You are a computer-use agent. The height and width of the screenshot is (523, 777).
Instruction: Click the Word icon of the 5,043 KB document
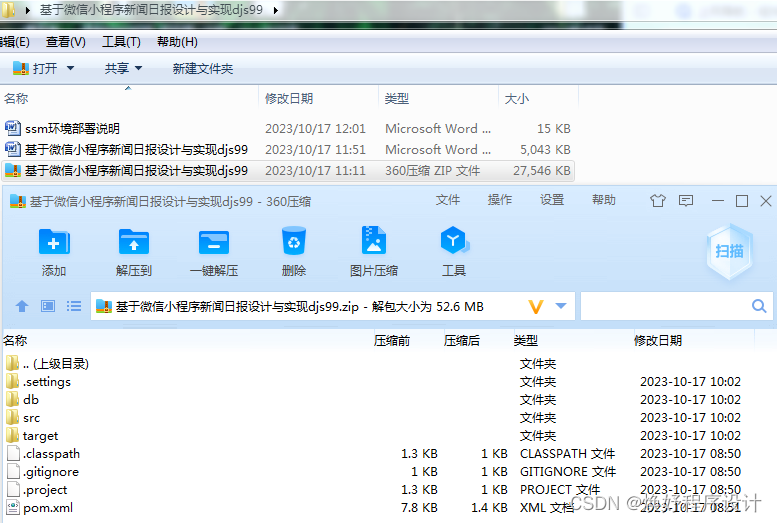[x=12, y=149]
